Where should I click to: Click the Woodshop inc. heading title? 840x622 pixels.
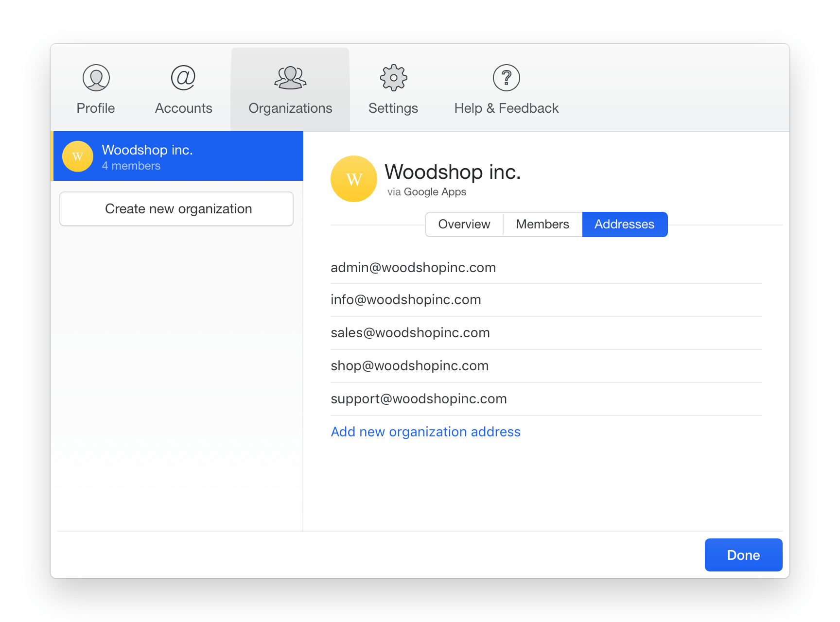click(x=453, y=172)
